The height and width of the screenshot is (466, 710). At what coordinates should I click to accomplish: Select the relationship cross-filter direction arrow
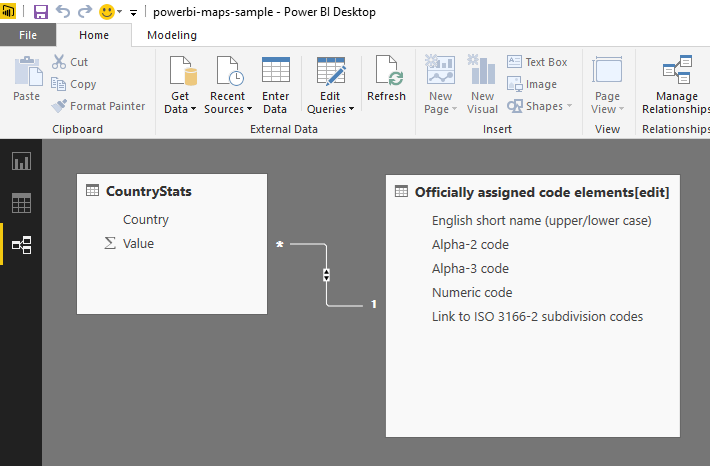point(326,275)
